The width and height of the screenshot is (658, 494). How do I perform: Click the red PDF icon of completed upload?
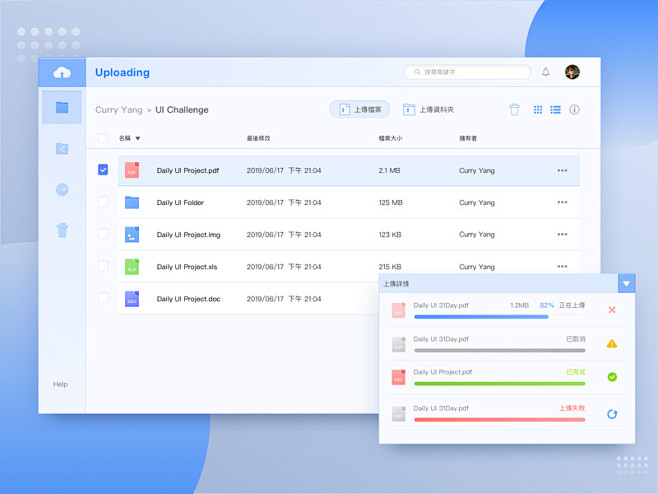tap(398, 377)
